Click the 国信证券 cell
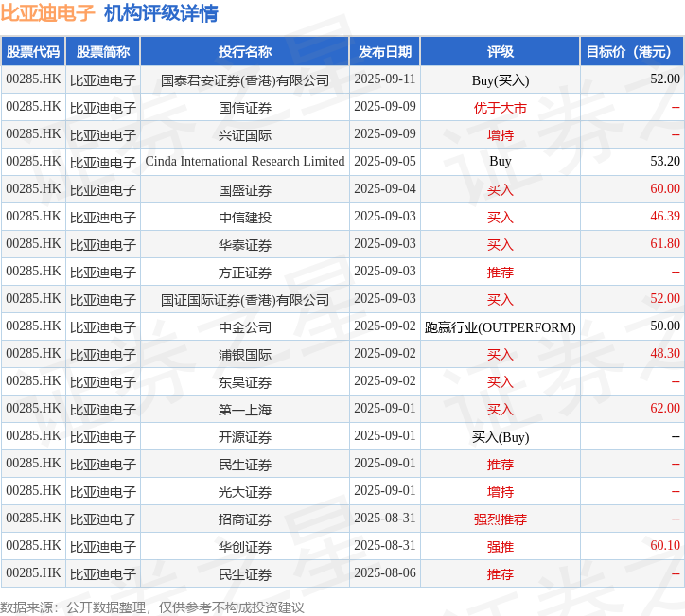Viewport: 685px width, 616px height. pyautogui.click(x=245, y=108)
